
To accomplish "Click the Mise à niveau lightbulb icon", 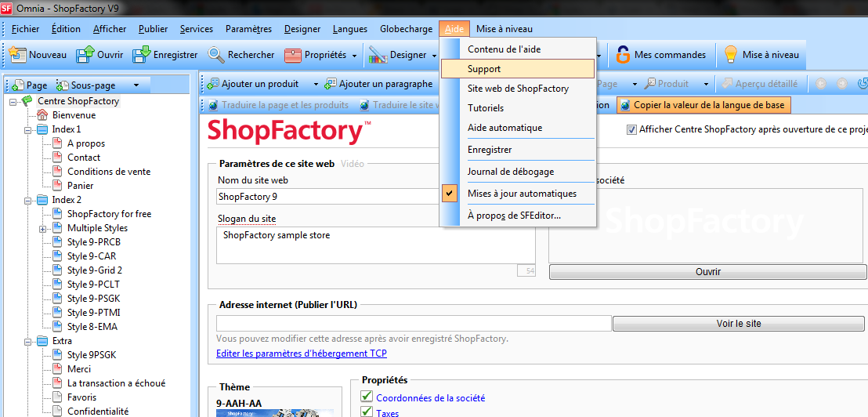I will (x=731, y=55).
